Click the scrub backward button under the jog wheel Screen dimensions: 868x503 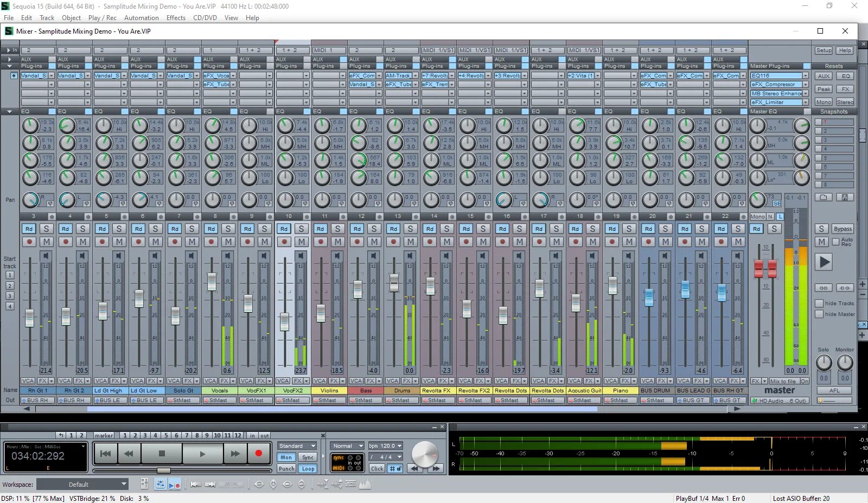[x=415, y=468]
